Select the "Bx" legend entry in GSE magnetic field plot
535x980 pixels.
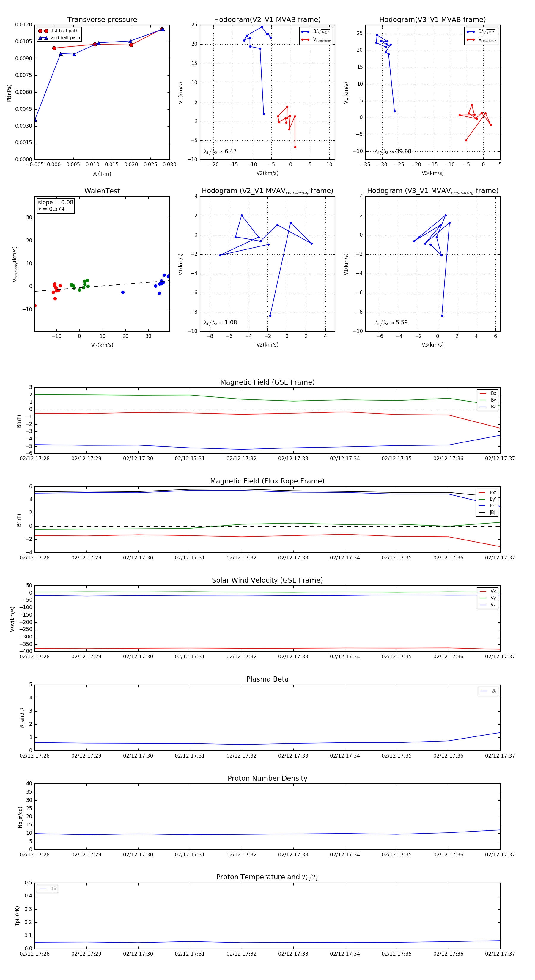click(488, 393)
